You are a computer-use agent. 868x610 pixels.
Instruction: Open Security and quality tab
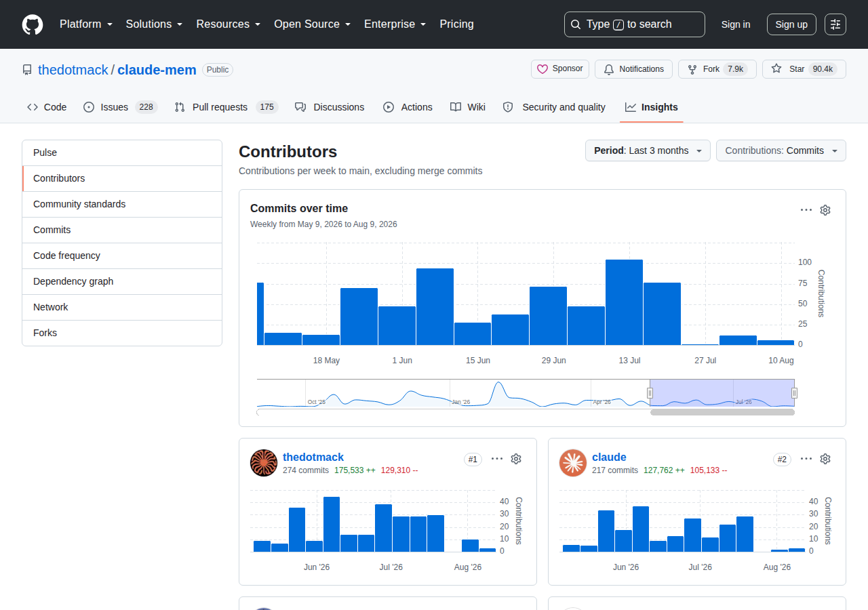click(x=554, y=107)
